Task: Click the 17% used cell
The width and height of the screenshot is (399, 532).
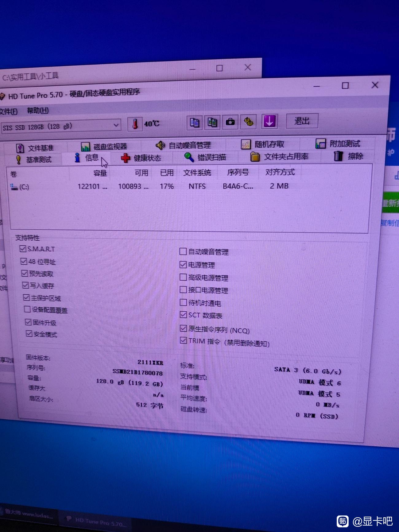Action: (x=167, y=186)
